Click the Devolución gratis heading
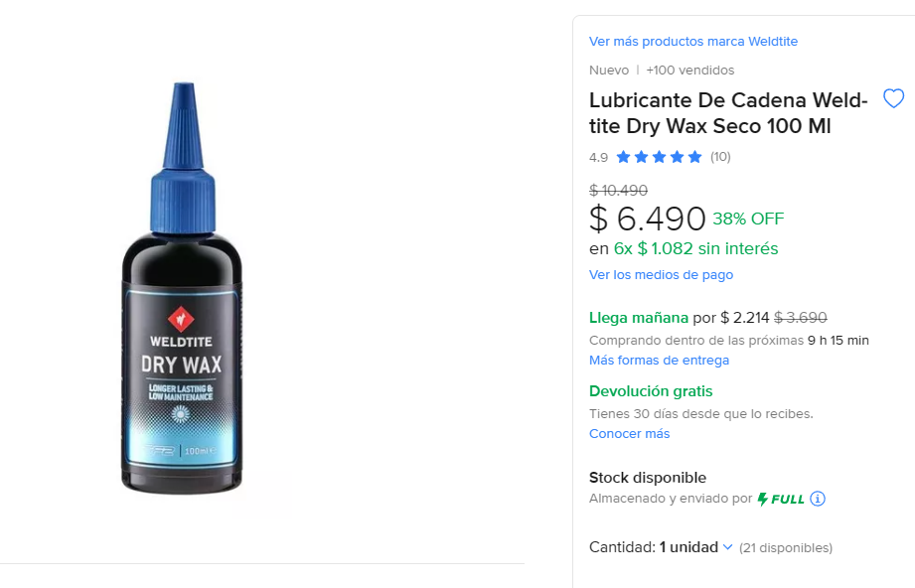 click(651, 391)
